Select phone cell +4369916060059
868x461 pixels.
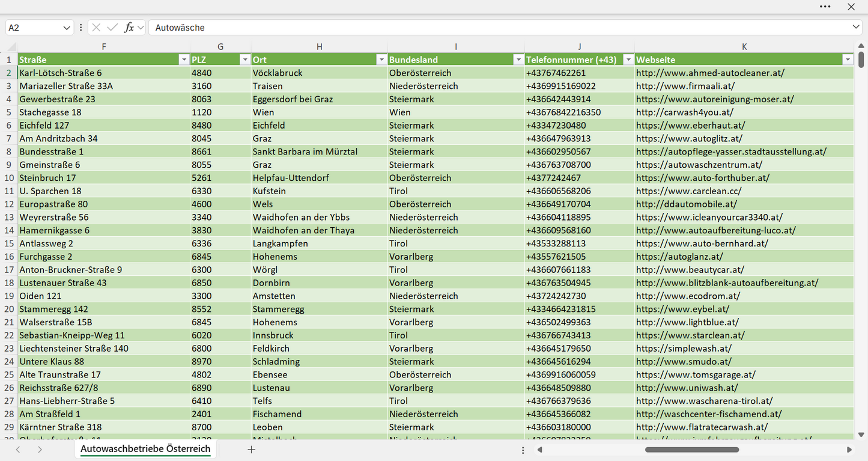[580, 374]
